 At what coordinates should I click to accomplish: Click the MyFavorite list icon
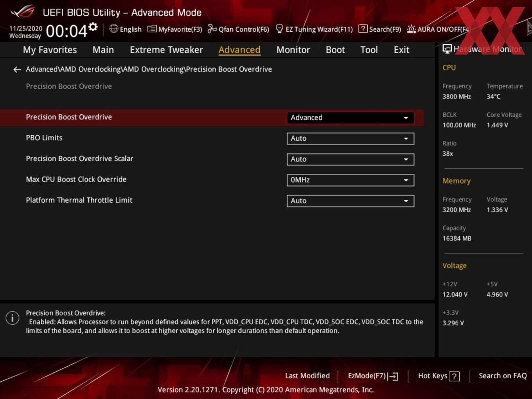(x=152, y=29)
